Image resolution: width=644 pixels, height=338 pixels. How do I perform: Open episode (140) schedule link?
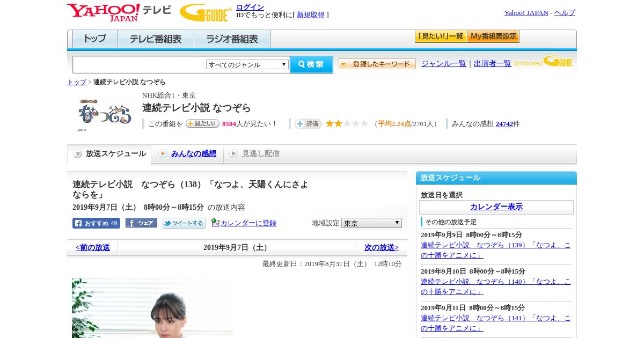(x=496, y=286)
